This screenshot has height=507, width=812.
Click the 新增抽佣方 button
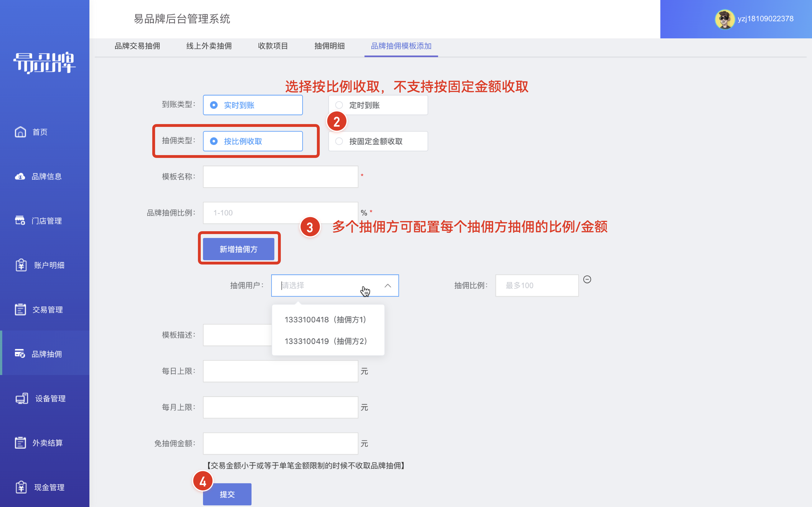239,249
